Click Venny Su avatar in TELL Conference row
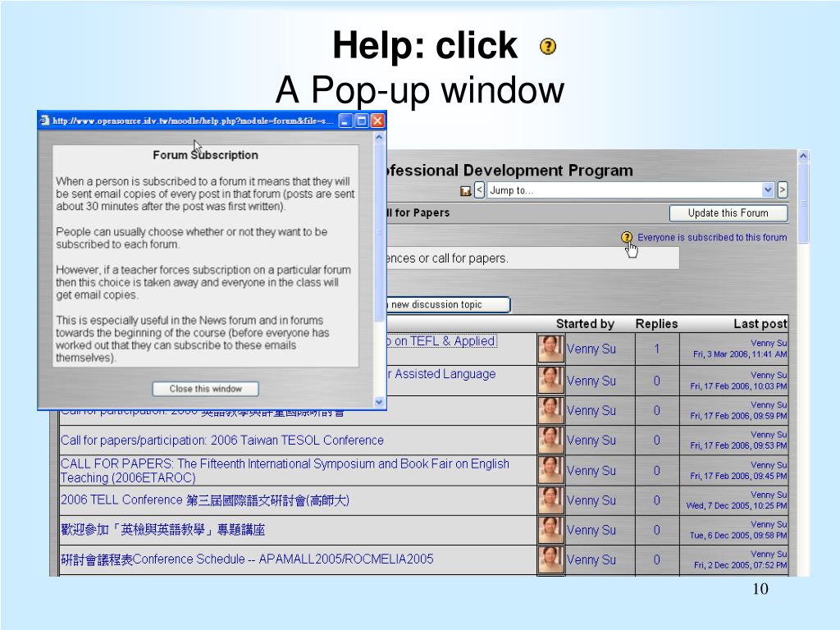This screenshot has height=630, width=840. tap(550, 500)
